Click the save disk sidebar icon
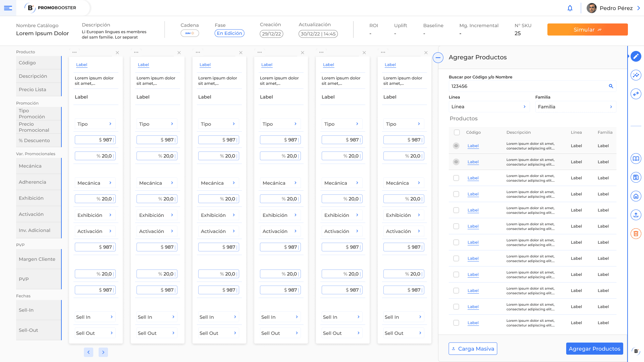This screenshot has height=362, width=644. click(x=636, y=177)
